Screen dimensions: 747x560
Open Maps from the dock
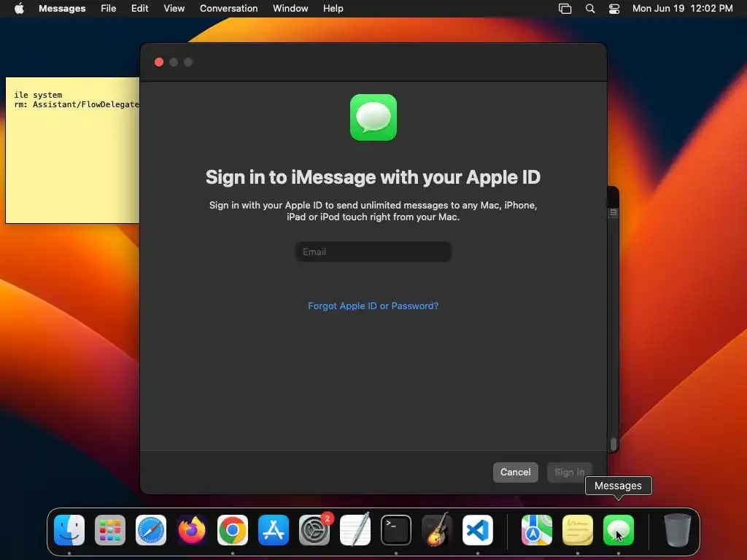537,530
